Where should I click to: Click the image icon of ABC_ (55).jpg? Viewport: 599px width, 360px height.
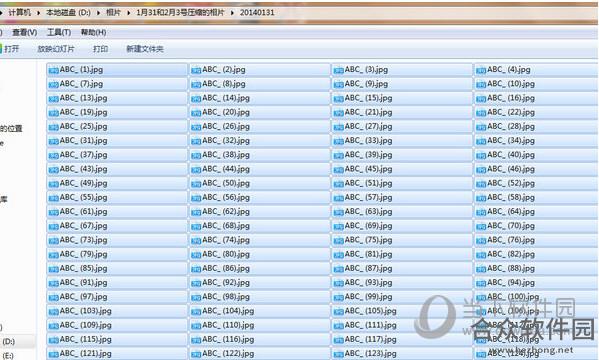click(53, 198)
